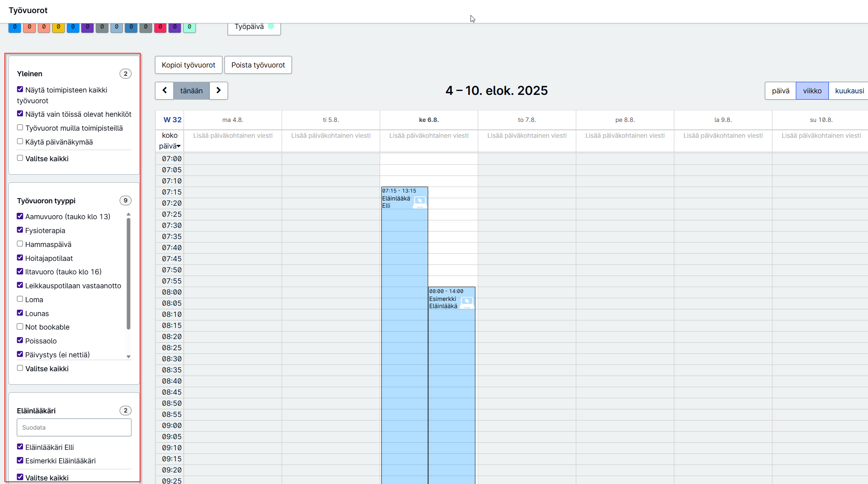Switch to the viikko view
868x484 pixels.
click(x=812, y=91)
